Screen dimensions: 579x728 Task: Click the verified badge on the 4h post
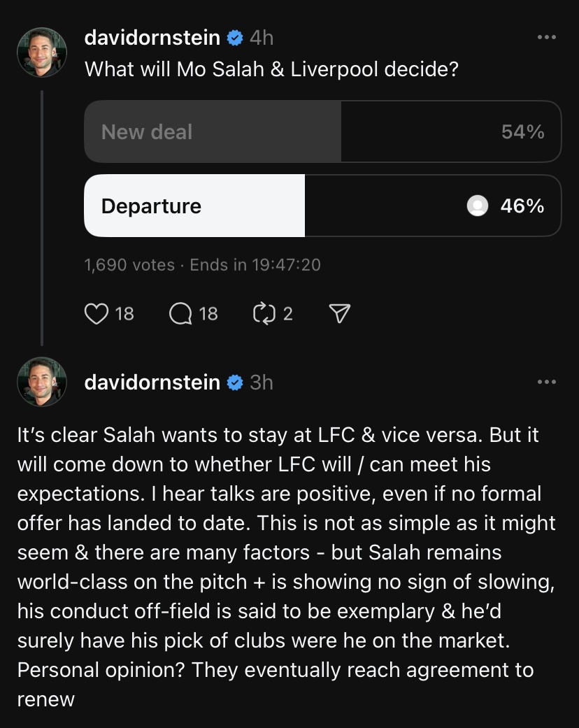[236, 38]
